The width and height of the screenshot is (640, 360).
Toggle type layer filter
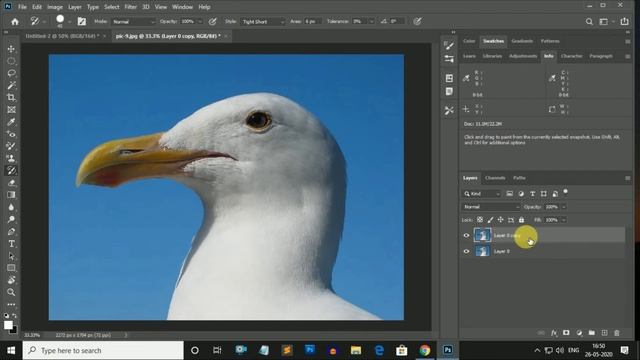pyautogui.click(x=532, y=194)
